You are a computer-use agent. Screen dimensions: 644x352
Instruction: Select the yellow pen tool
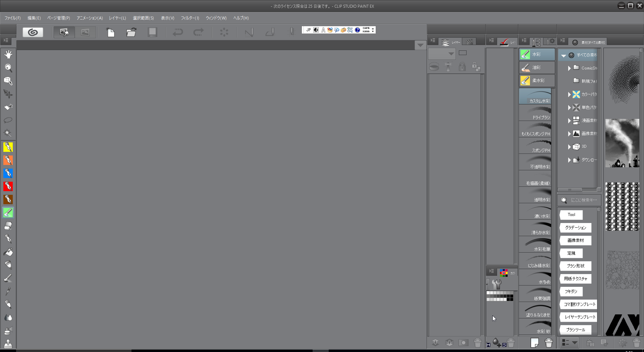[8, 147]
